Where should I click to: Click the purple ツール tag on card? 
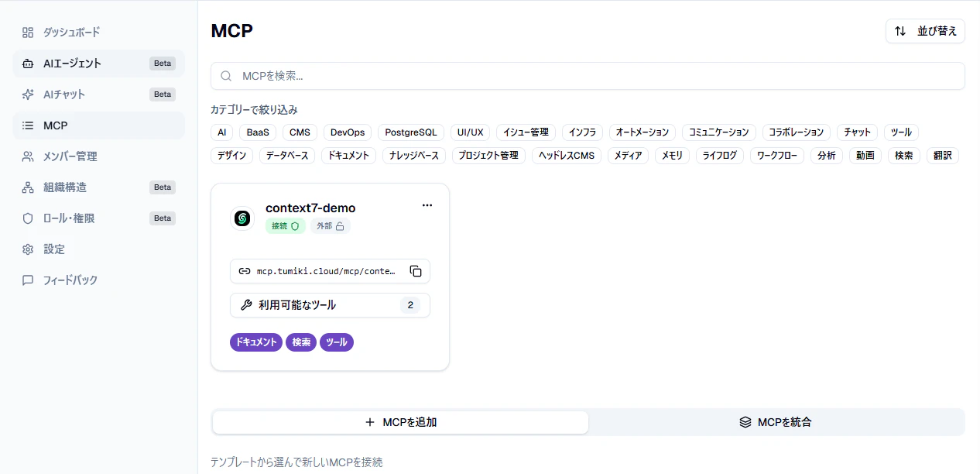337,342
